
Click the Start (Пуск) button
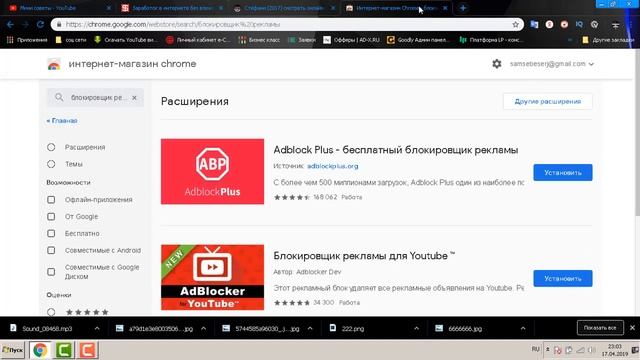coord(13,350)
